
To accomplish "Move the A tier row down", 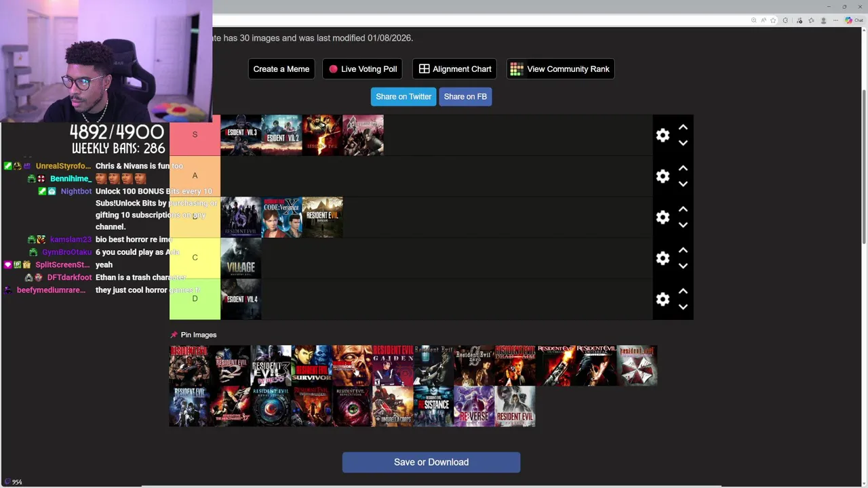I will (683, 184).
